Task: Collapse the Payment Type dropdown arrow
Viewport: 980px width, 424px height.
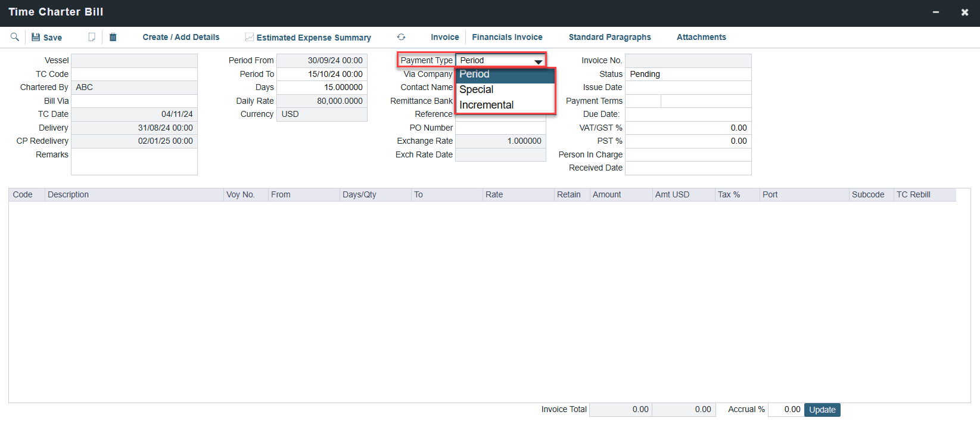Action: coord(538,61)
